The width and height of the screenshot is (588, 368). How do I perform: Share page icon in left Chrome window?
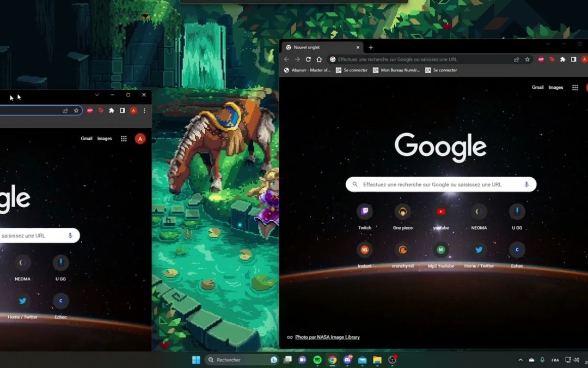tap(65, 110)
